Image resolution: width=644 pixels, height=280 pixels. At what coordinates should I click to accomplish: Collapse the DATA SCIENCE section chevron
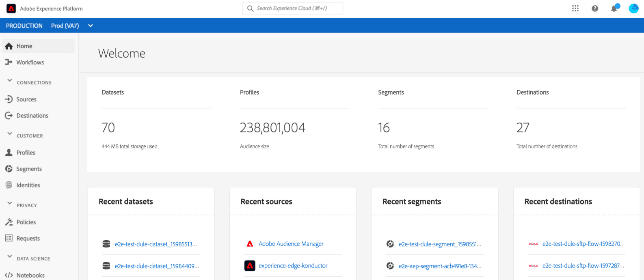(10, 256)
